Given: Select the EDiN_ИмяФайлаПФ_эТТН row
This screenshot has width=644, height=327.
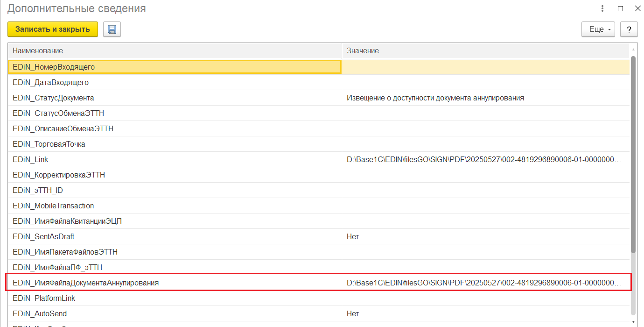Looking at the screenshot, I should [319, 267].
